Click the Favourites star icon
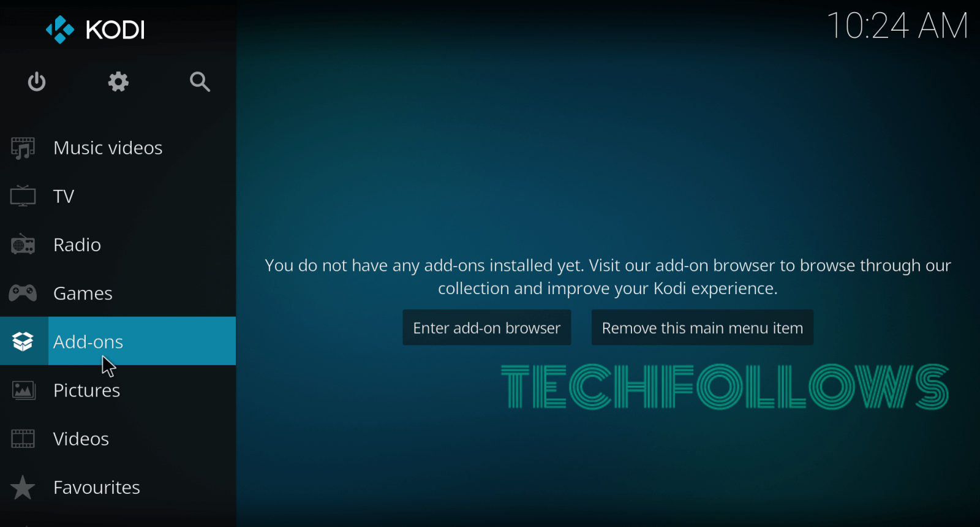Image resolution: width=980 pixels, height=527 pixels. coord(23,487)
